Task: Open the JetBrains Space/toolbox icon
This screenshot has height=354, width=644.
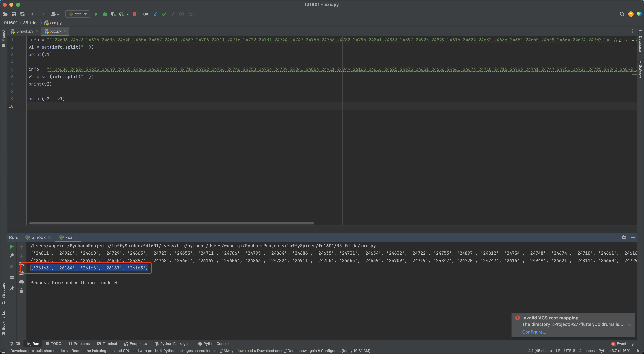Action: 639,14
